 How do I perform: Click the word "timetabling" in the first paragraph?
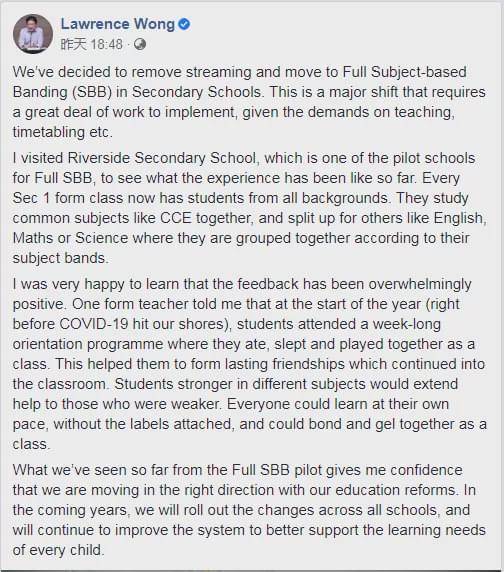49,132
